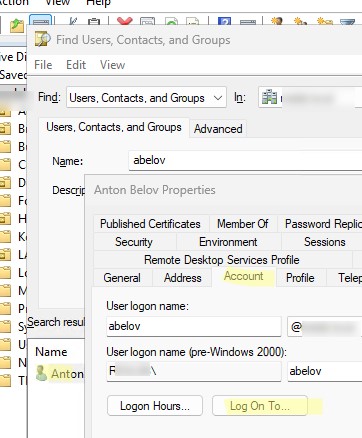Select the folder starting with M in tree
This screenshot has width=362, height=438.
click(13, 291)
